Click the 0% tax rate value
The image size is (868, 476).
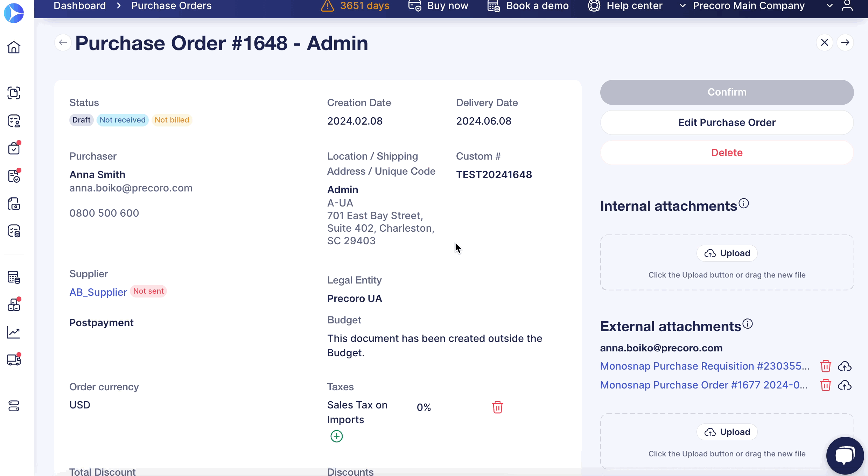(x=424, y=407)
